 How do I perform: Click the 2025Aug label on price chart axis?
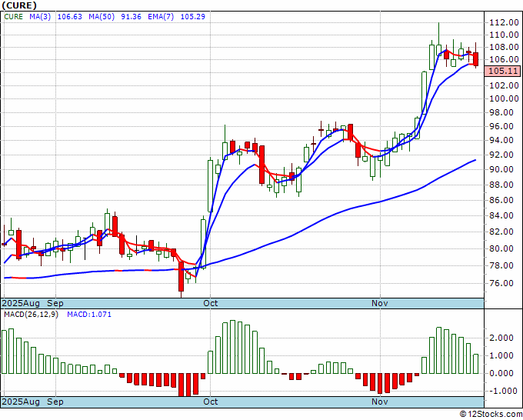(x=21, y=304)
